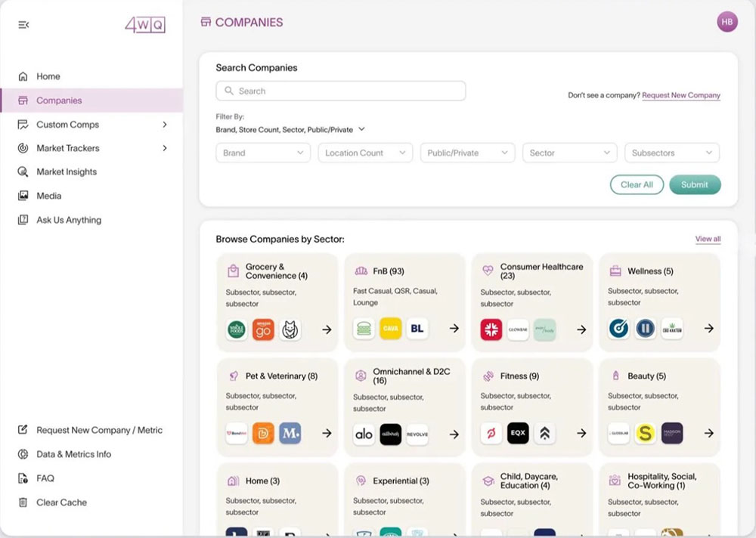Open blue target logo in Wellness
This screenshot has height=538, width=756.
(x=618, y=328)
